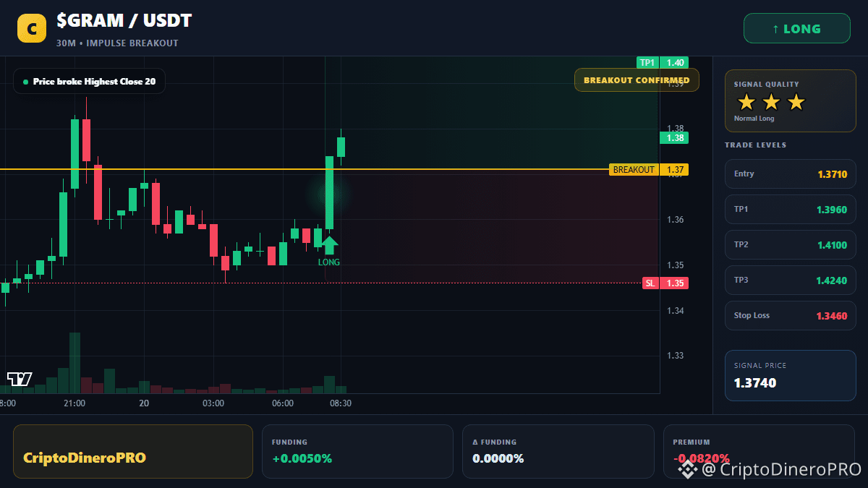Click the TradingView logo on chart

coord(20,379)
